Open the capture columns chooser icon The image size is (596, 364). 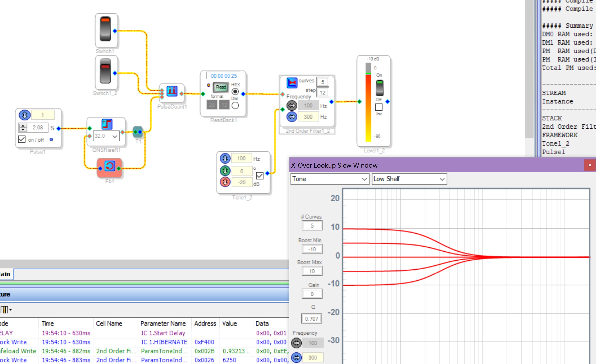point(6,310)
